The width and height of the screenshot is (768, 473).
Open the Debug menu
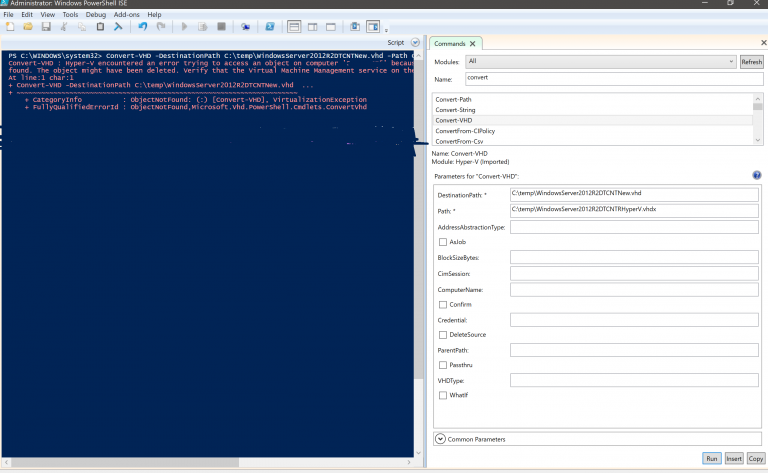96,15
